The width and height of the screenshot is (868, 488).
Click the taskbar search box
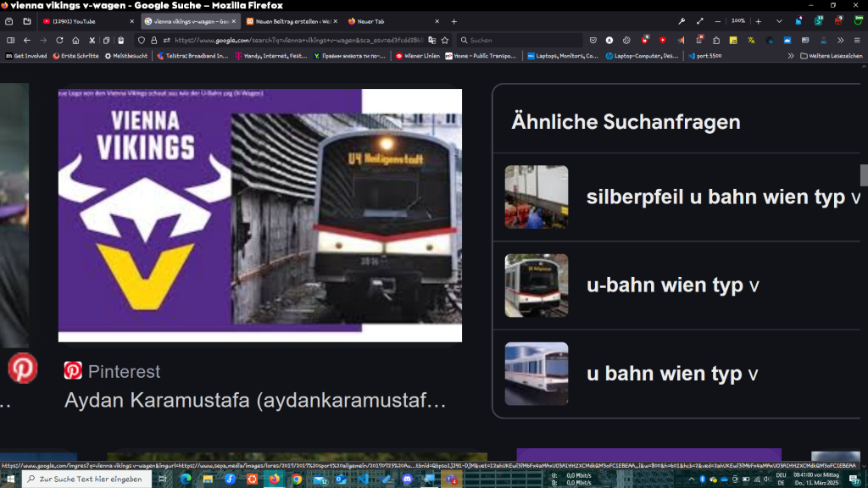[87, 480]
